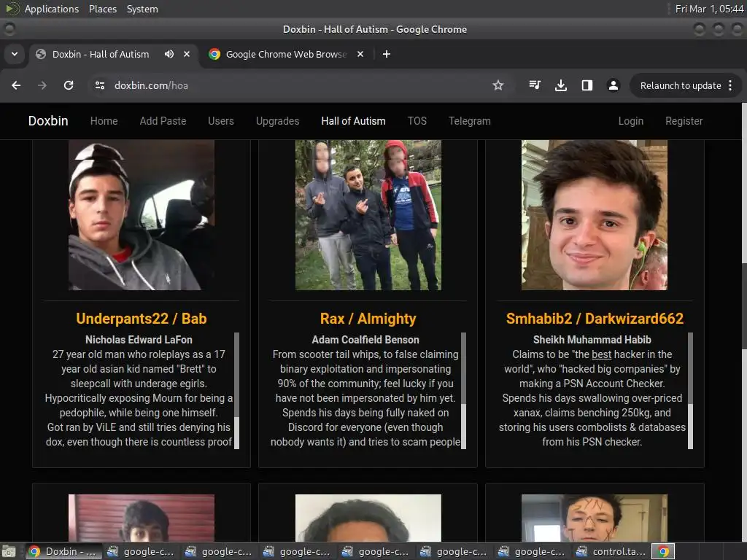Viewport: 747px width, 560px height.
Task: Click the photo in the Smhabib2 / Darkwizard662 card
Action: [x=595, y=215]
